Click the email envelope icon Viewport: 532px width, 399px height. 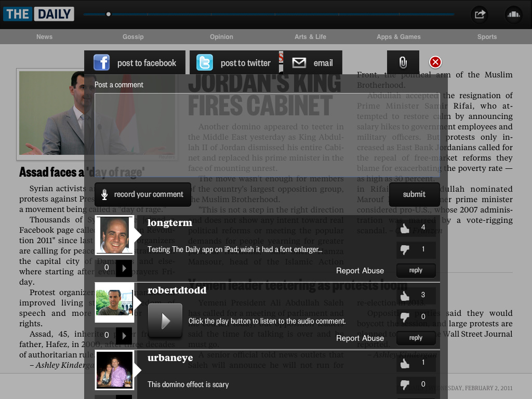click(299, 63)
